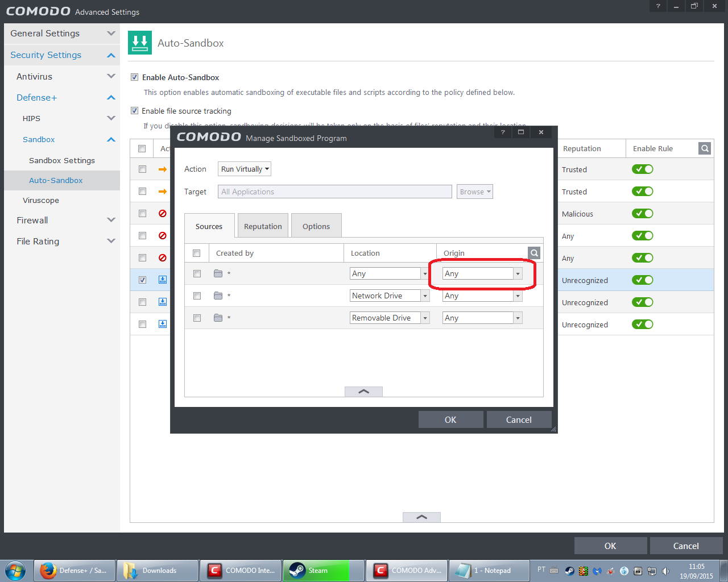Open the Action Run Virtually dropdown
The image size is (728, 582).
click(x=245, y=169)
